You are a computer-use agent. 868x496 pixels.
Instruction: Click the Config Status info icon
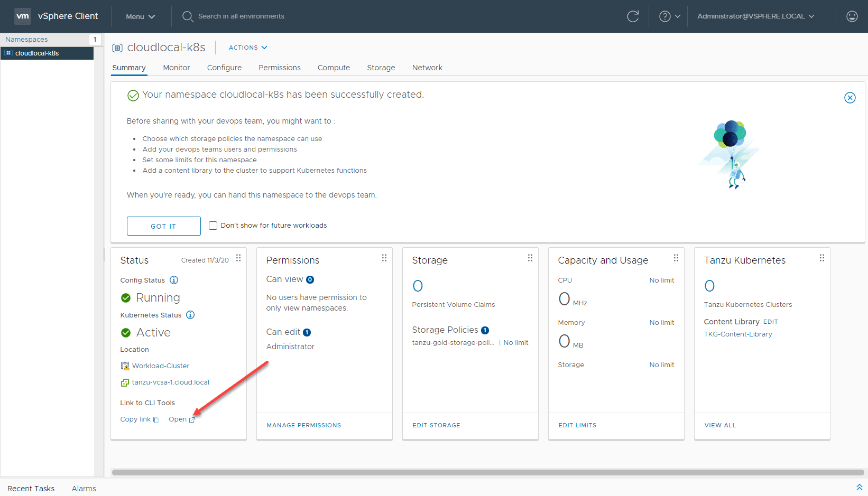[174, 280]
